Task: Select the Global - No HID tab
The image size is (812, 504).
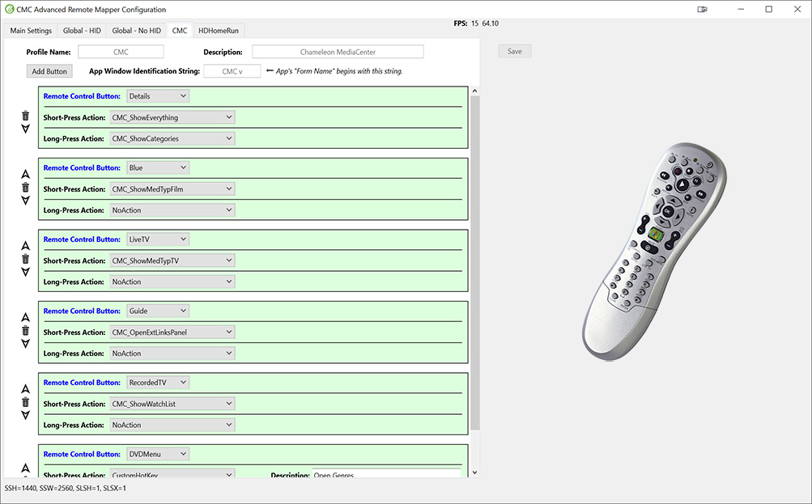Action: [x=136, y=31]
